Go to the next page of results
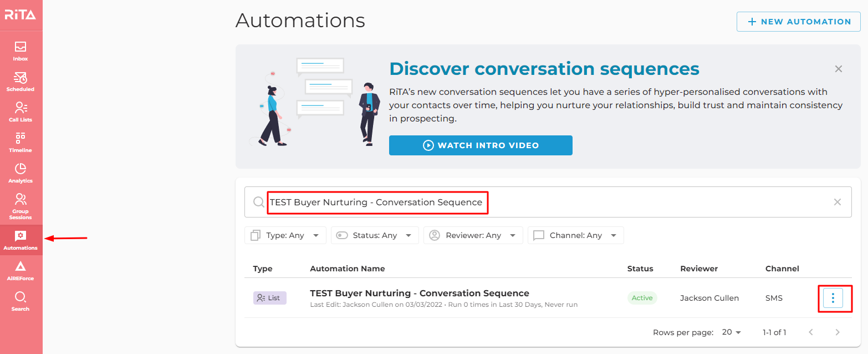 838,332
